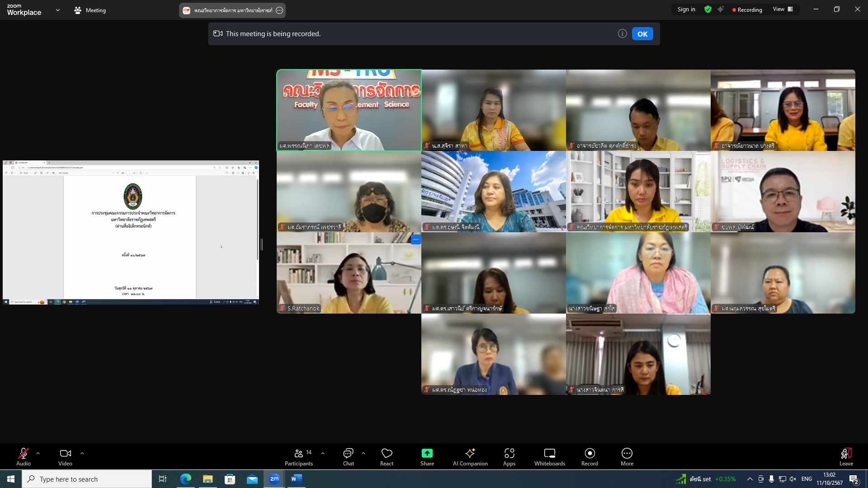
Task: Open the Zoom Workplace dropdown menu
Action: 57,10
